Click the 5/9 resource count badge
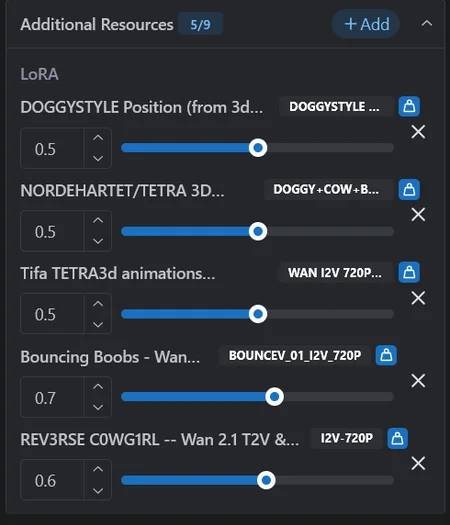 point(201,24)
